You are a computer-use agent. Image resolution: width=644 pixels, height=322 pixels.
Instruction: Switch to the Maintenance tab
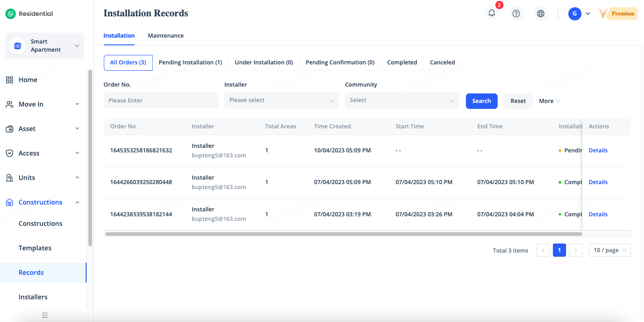(x=165, y=35)
